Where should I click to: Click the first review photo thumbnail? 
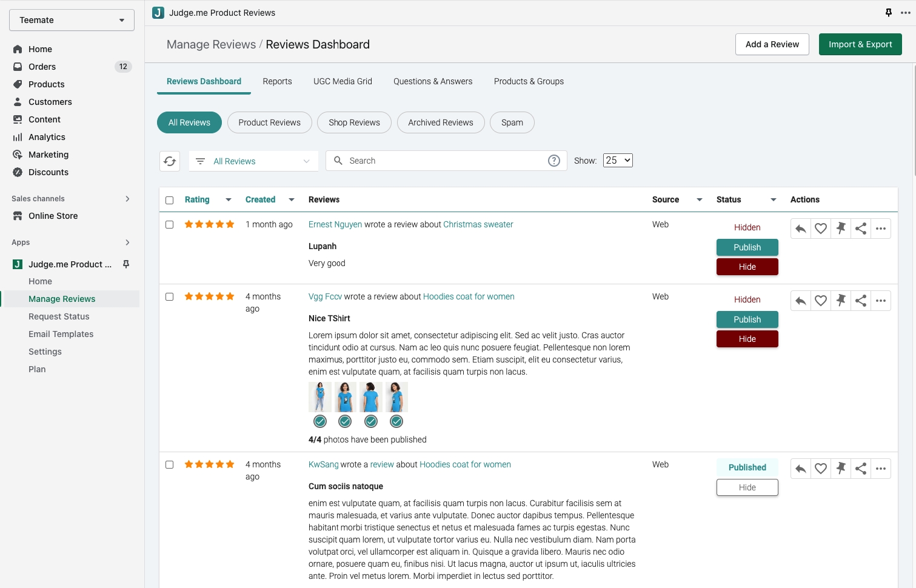tap(320, 397)
